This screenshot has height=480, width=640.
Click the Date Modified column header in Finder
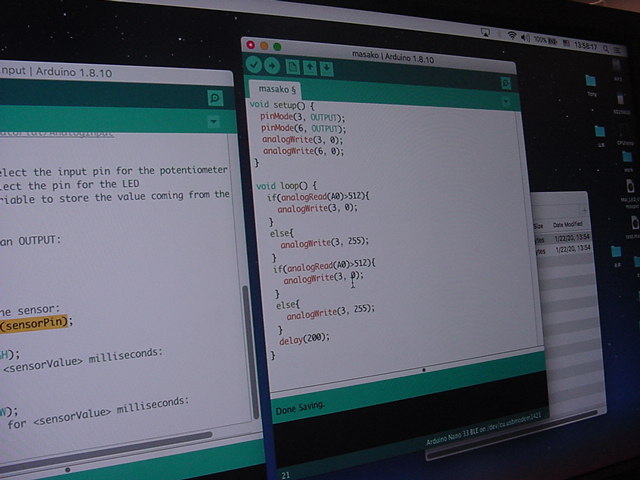[567, 224]
